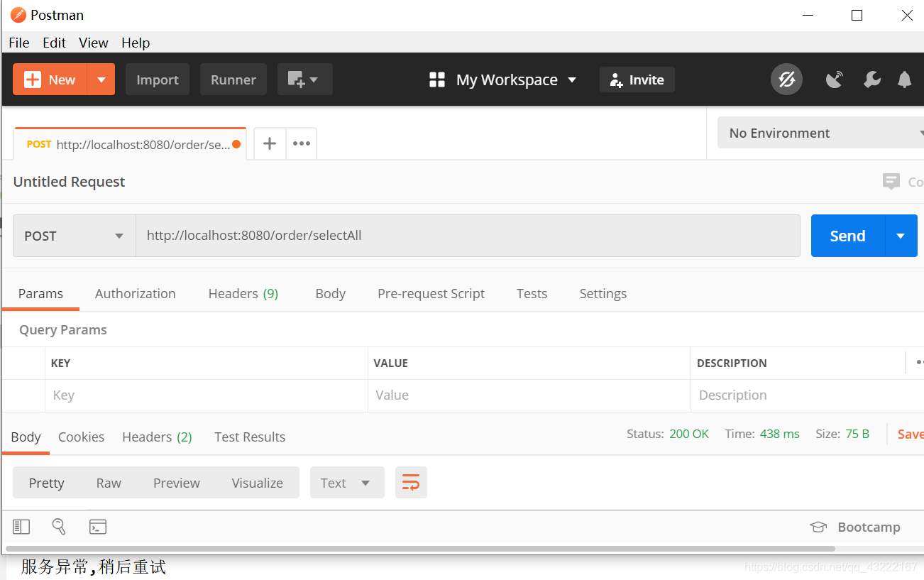Click the Untitled Request title
The image size is (924, 580).
coord(69,182)
